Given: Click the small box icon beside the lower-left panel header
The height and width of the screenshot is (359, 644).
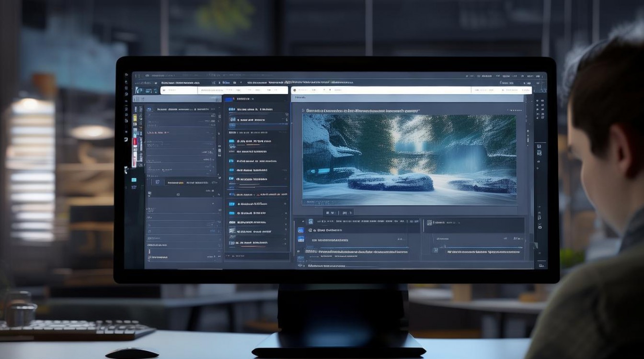Looking at the screenshot, I should pos(156,182).
